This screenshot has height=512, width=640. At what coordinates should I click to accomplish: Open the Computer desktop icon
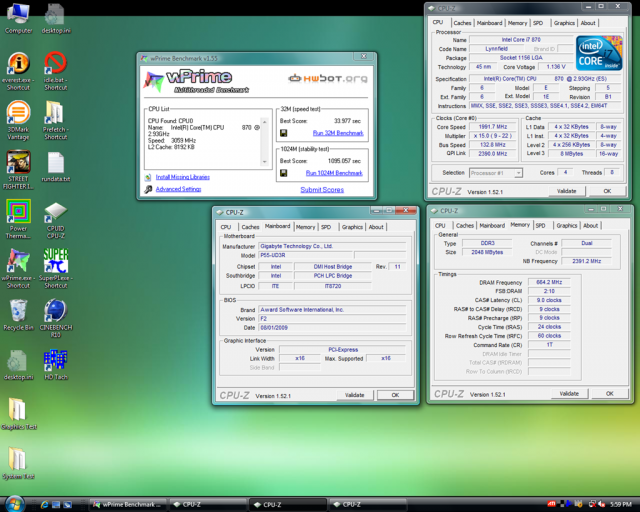(x=18, y=18)
